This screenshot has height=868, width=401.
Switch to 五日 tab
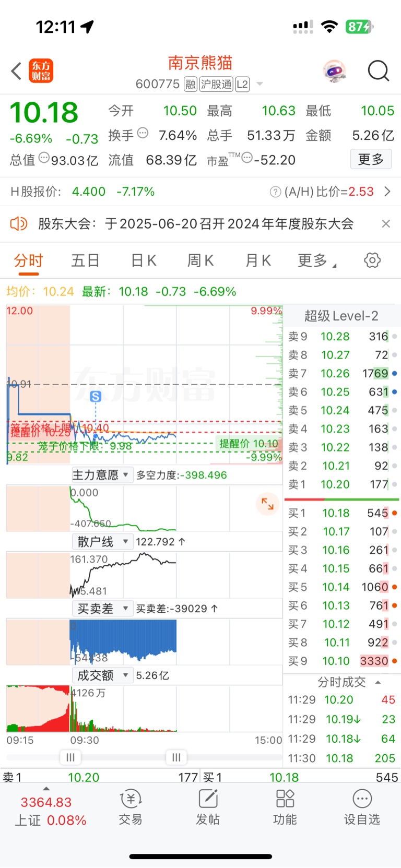[85, 260]
